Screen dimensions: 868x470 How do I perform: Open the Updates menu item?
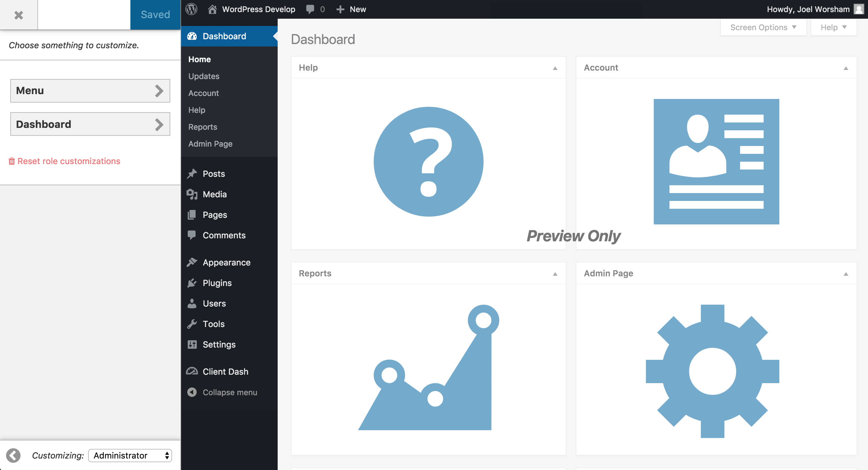click(x=204, y=76)
